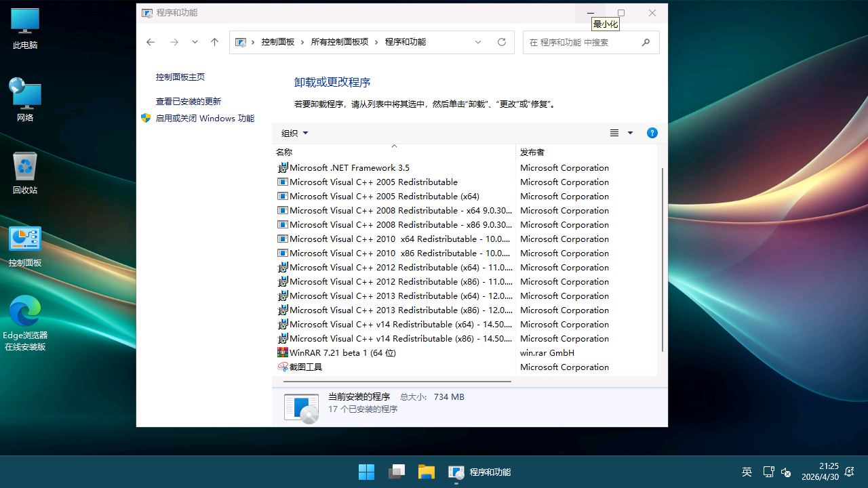Open Windows Start button on taskbar
Image resolution: width=868 pixels, height=488 pixels.
366,472
